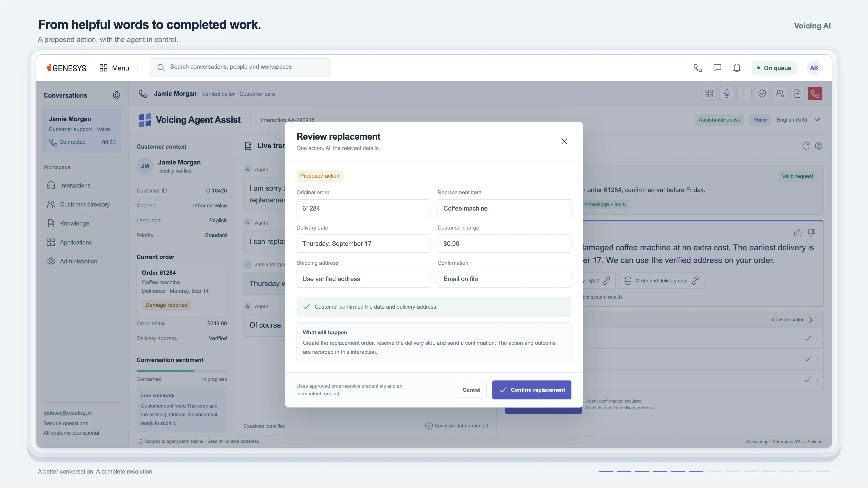Screen dimensions: 868x488
Task: Open the Delivery date field
Action: click(x=363, y=244)
